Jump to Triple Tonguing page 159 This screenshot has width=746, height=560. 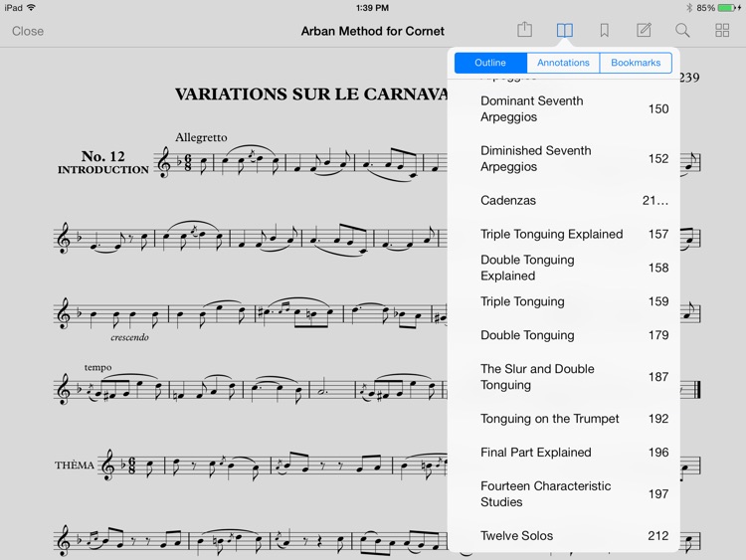(564, 301)
